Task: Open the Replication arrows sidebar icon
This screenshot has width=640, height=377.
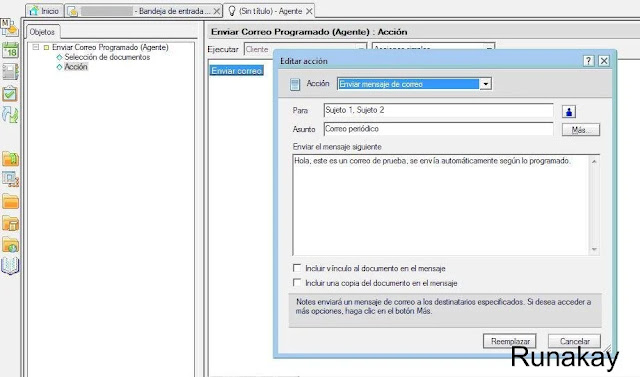Action: coord(10,115)
